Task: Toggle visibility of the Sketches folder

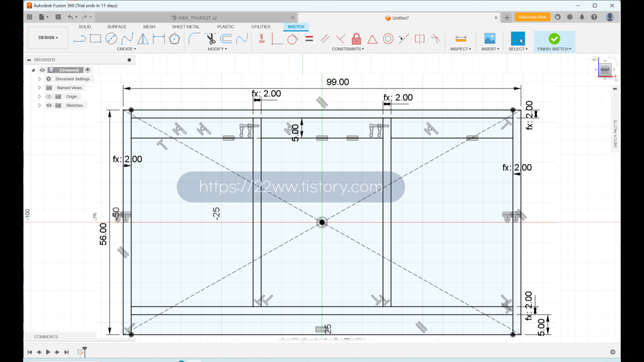Action: (49, 106)
